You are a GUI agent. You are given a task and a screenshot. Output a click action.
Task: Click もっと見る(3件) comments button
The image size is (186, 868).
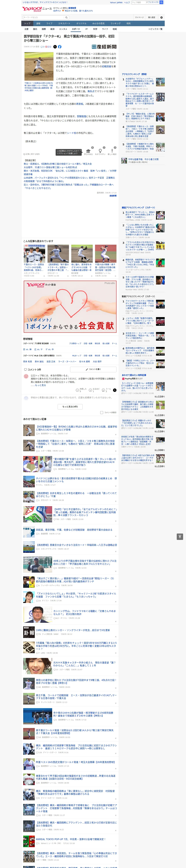(x=70, y=407)
